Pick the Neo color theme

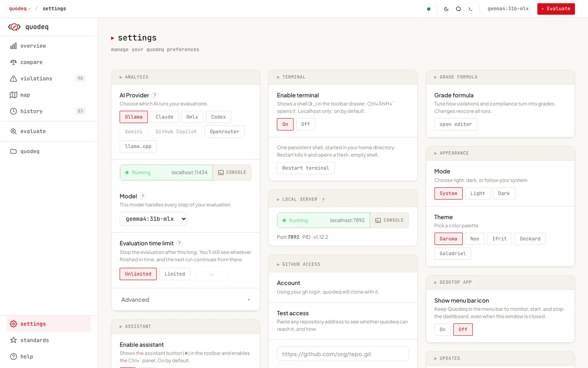point(474,239)
